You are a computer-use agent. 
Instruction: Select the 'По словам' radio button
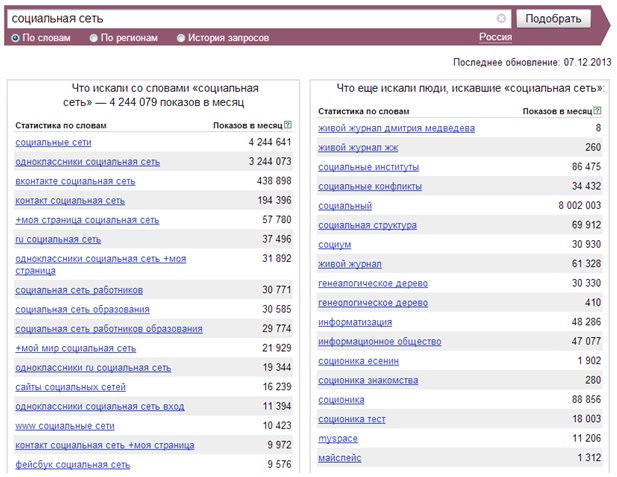(x=15, y=38)
